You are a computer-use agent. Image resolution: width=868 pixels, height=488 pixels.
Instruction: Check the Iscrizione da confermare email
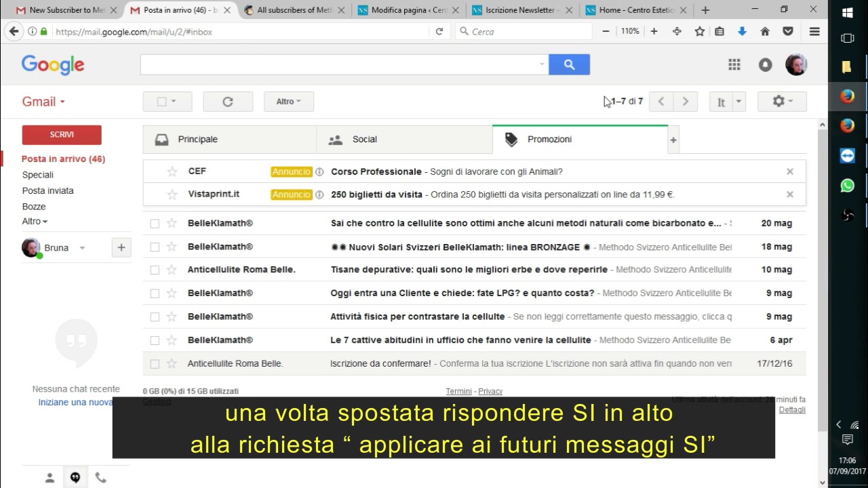coord(155,364)
